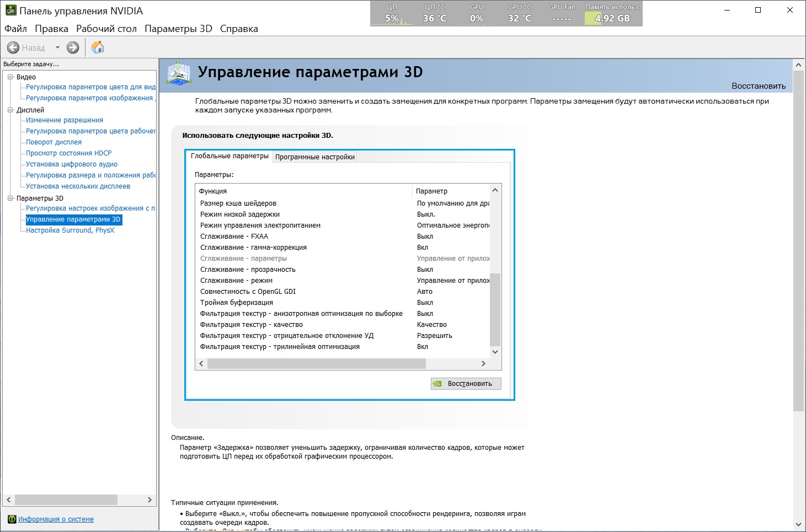Select Фильтрация текстур - отрицательное отклонение УД row
This screenshot has height=532, width=806.
click(x=343, y=336)
